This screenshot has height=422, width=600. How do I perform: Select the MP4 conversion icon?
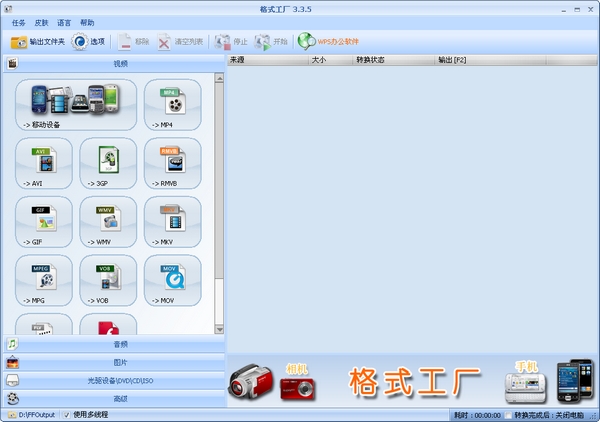[172, 103]
